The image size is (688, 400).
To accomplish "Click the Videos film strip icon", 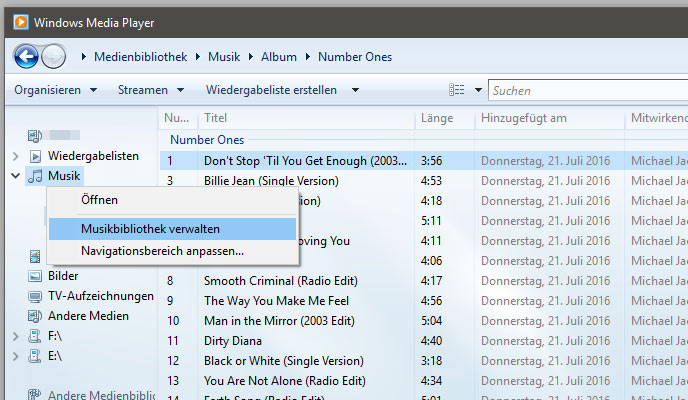I will click(35, 256).
